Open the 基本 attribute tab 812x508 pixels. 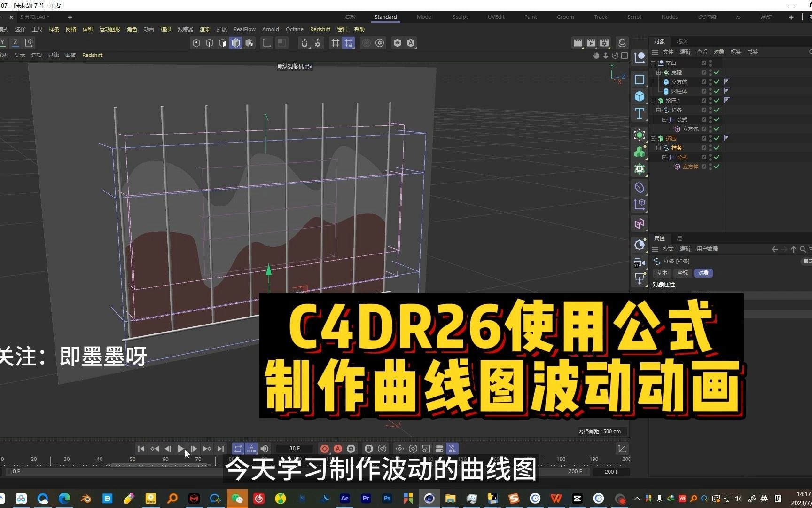click(662, 273)
